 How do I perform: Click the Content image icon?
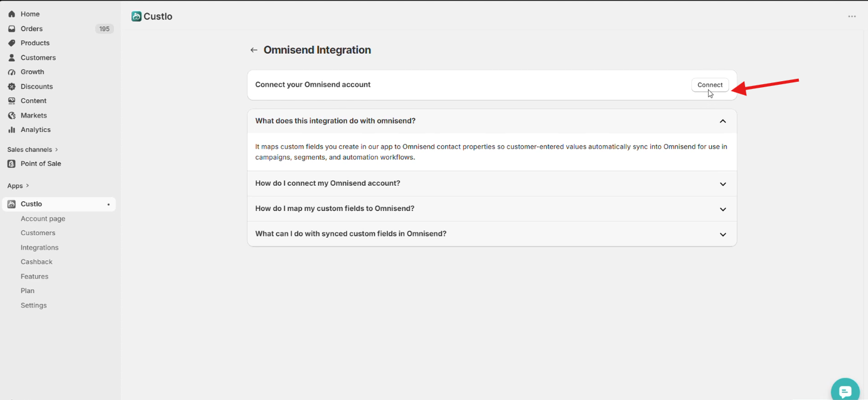(x=11, y=101)
